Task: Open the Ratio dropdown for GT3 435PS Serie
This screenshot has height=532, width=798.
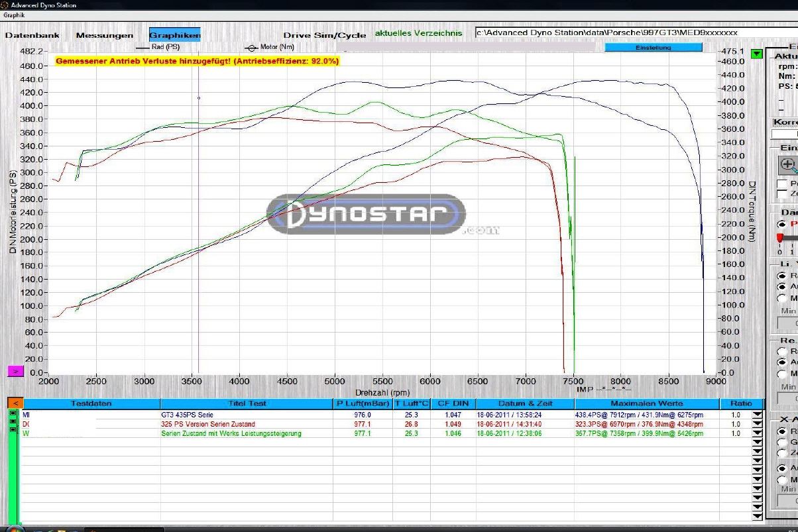Action: coord(757,415)
